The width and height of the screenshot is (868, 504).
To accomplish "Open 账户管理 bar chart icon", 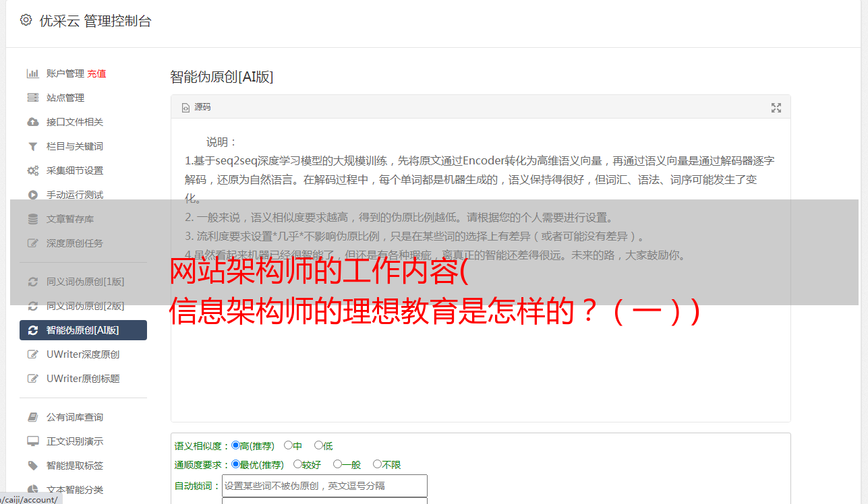I will tap(32, 73).
